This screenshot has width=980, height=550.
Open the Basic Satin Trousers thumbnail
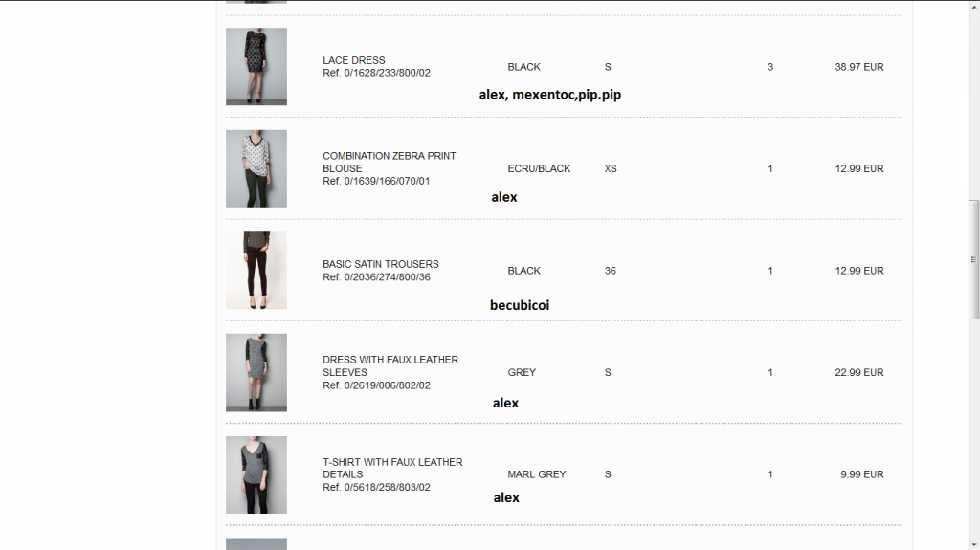click(256, 270)
